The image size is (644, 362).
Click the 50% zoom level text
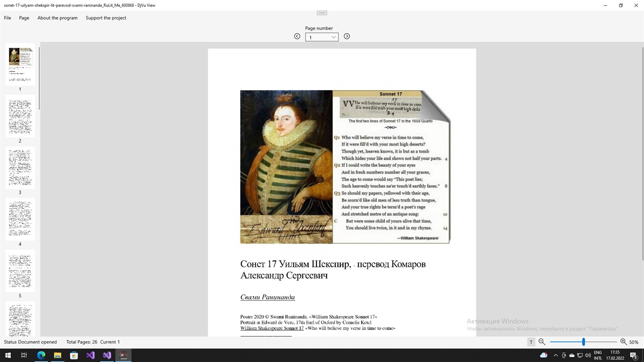pos(634,342)
